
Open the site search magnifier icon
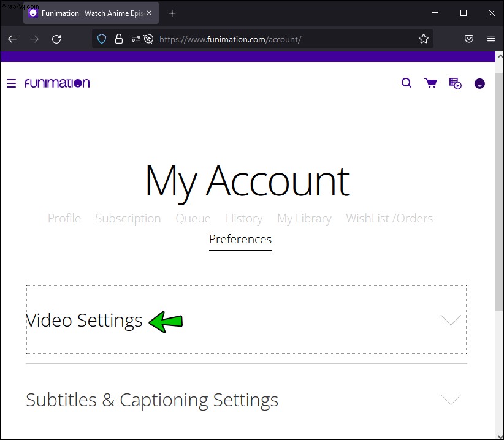(x=407, y=83)
